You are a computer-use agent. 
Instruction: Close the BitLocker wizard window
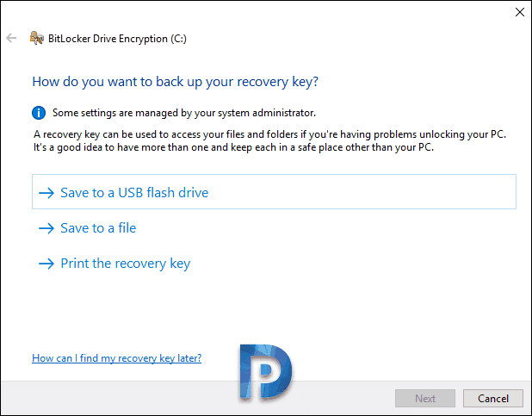coord(519,12)
